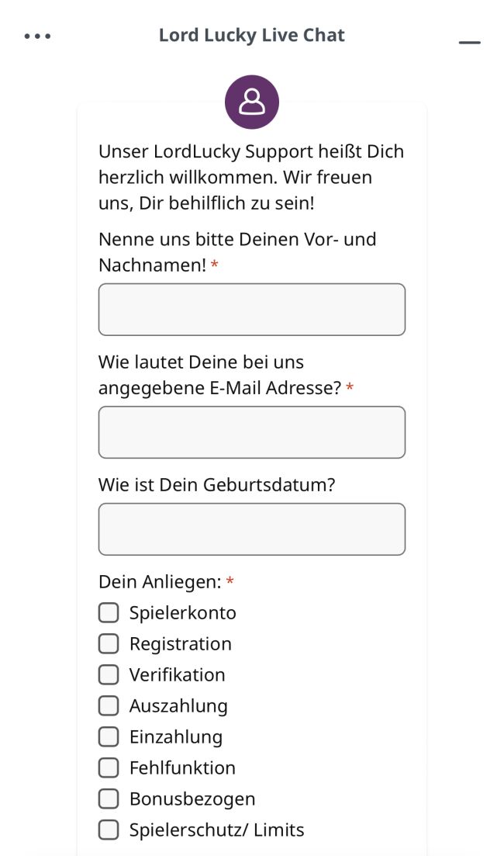The height and width of the screenshot is (856, 504).
Task: Check the Spielerkonto checkbox
Action: click(x=109, y=613)
